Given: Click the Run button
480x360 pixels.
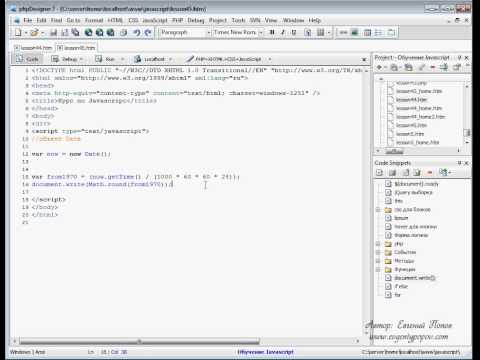Looking at the screenshot, I should [x=106, y=59].
